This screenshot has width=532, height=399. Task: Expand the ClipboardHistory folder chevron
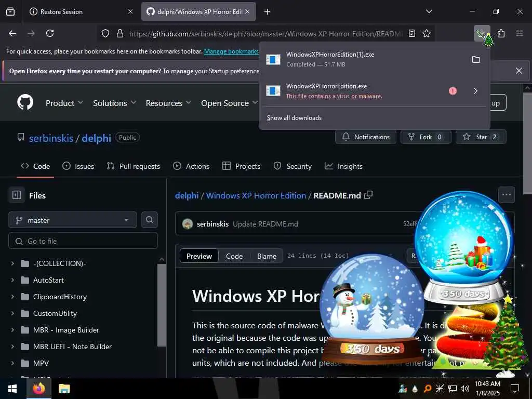12,297
